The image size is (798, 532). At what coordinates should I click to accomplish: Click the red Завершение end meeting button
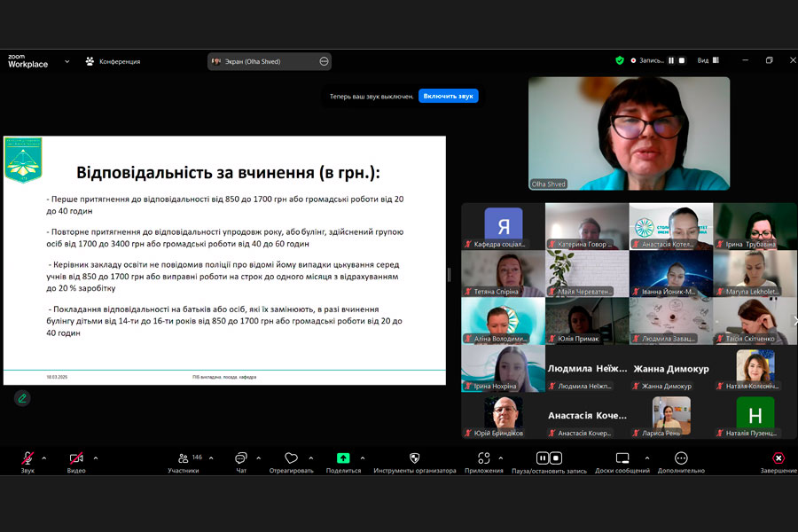[778, 458]
